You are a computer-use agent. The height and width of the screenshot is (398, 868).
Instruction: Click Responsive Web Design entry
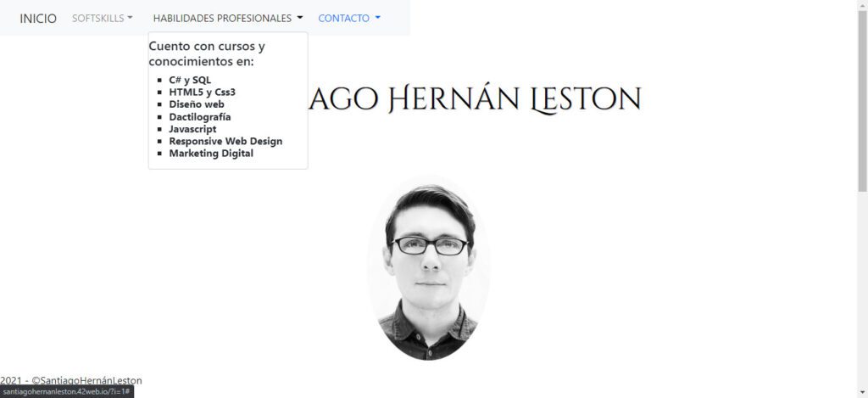[x=225, y=142]
